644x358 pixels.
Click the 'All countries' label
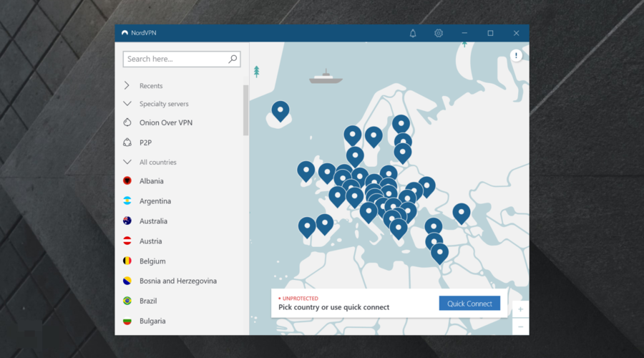[x=157, y=163]
